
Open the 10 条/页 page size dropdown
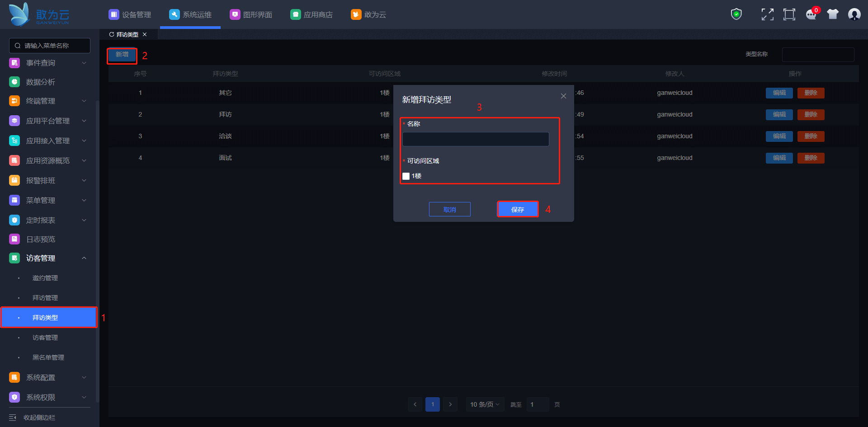pos(485,404)
